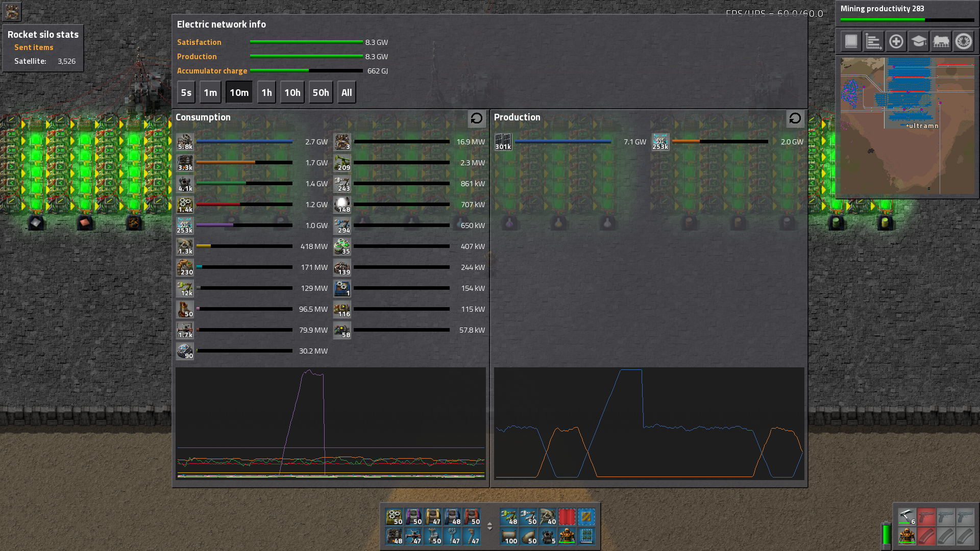Click inside the Consumption graph
The width and height of the screenshot is (980, 551).
click(331, 423)
